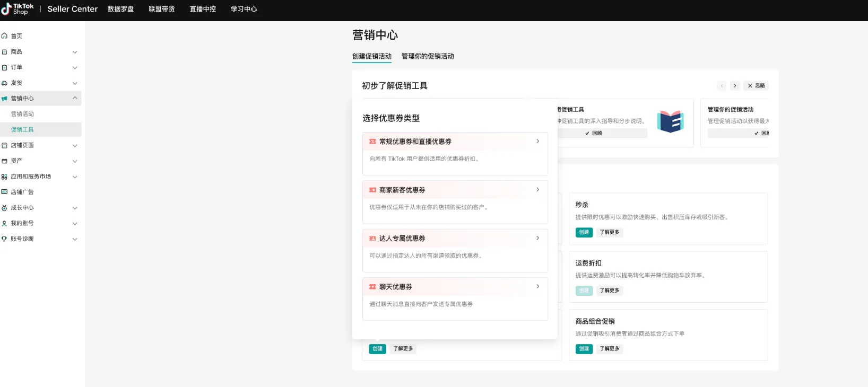The width and height of the screenshot is (868, 387).
Task: Click the 我的账号 person icon
Action: (x=4, y=223)
